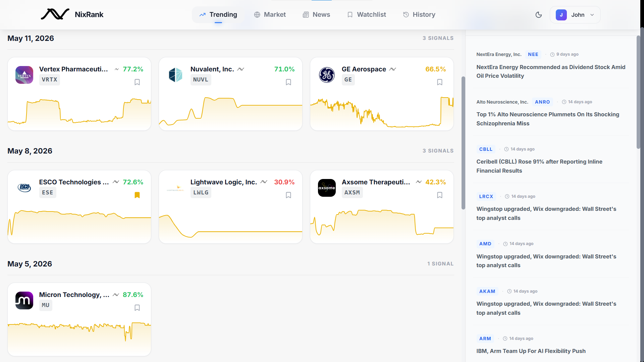Open the Wingstop article tagged AMD

pyautogui.click(x=546, y=261)
